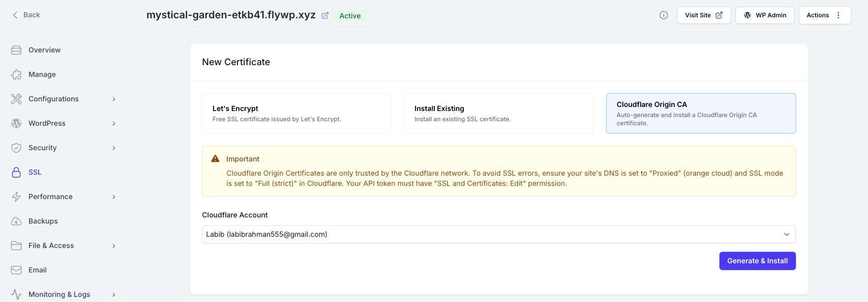Click the info circle icon in header

click(664, 15)
